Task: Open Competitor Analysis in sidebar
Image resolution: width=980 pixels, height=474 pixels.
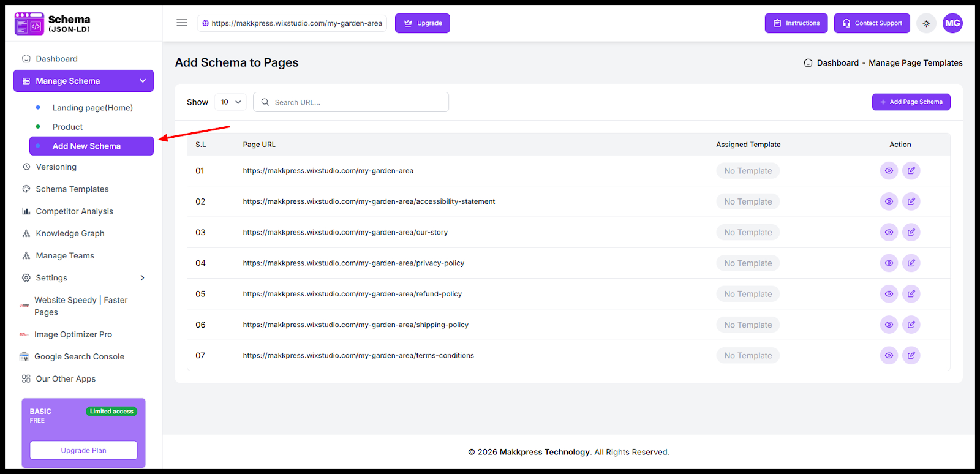Action: (x=74, y=211)
